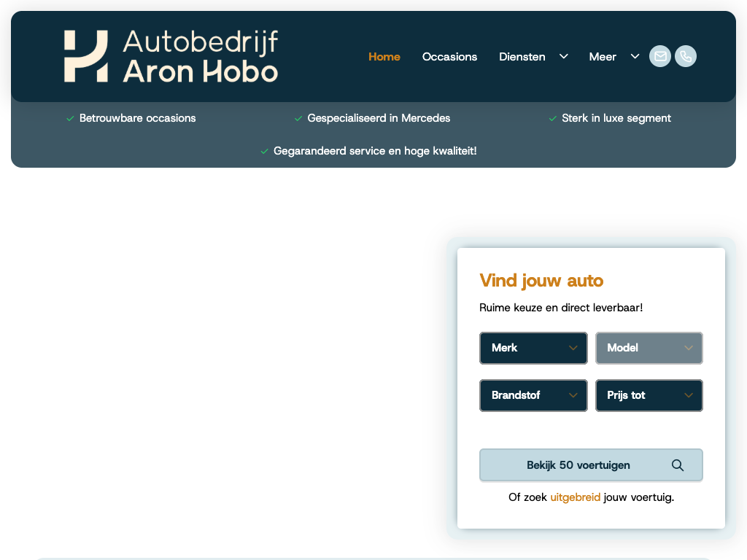
Task: Click the Autobedrijf Aron Hobo logo text
Action: [x=201, y=56]
